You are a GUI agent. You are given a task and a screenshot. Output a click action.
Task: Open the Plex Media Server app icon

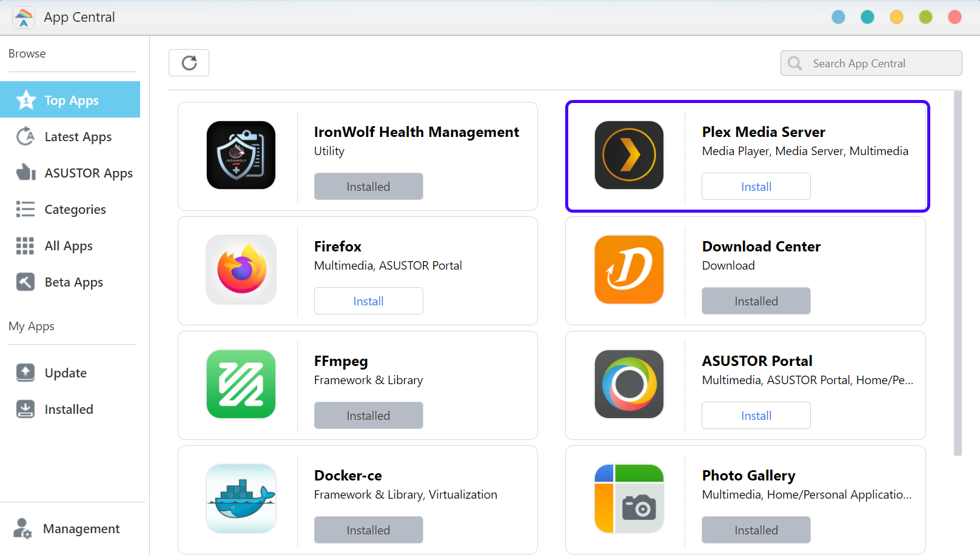pyautogui.click(x=629, y=155)
